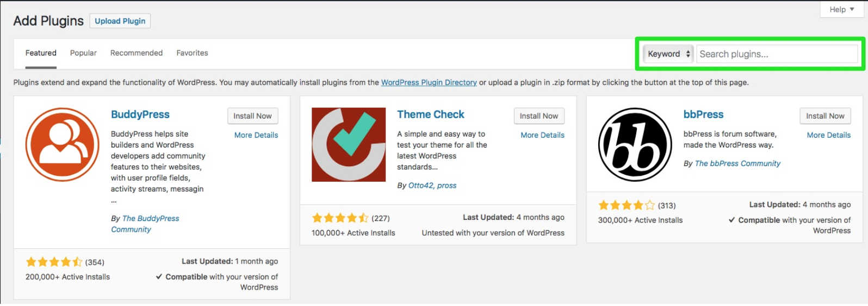Click the Upload Plugin button
The image size is (868, 306).
pos(120,21)
